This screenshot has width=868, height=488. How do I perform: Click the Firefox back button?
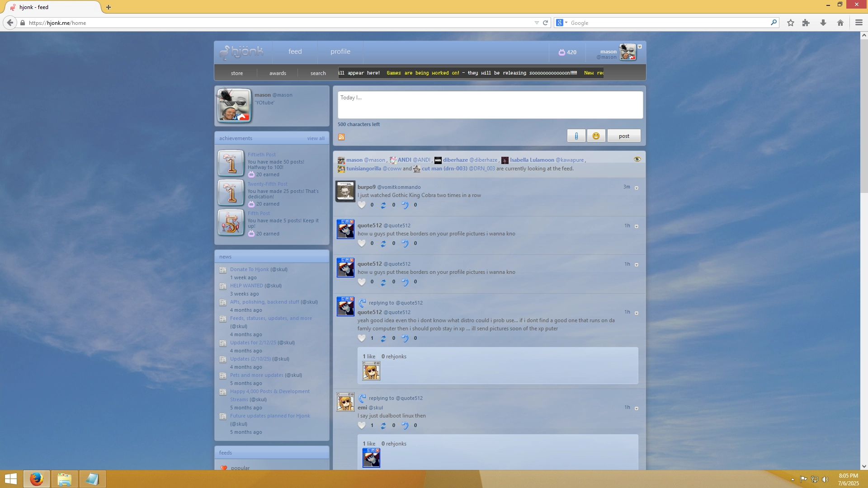[10, 23]
